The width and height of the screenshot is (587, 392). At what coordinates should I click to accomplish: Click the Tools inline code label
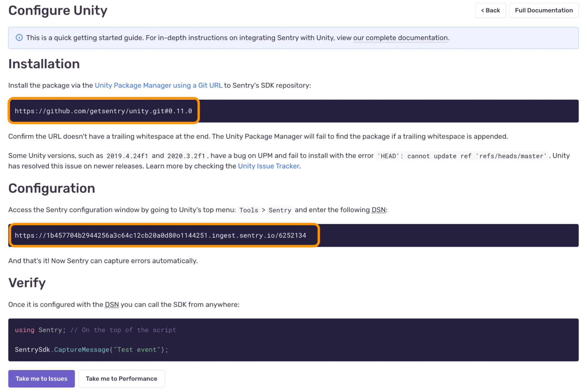[x=248, y=210]
